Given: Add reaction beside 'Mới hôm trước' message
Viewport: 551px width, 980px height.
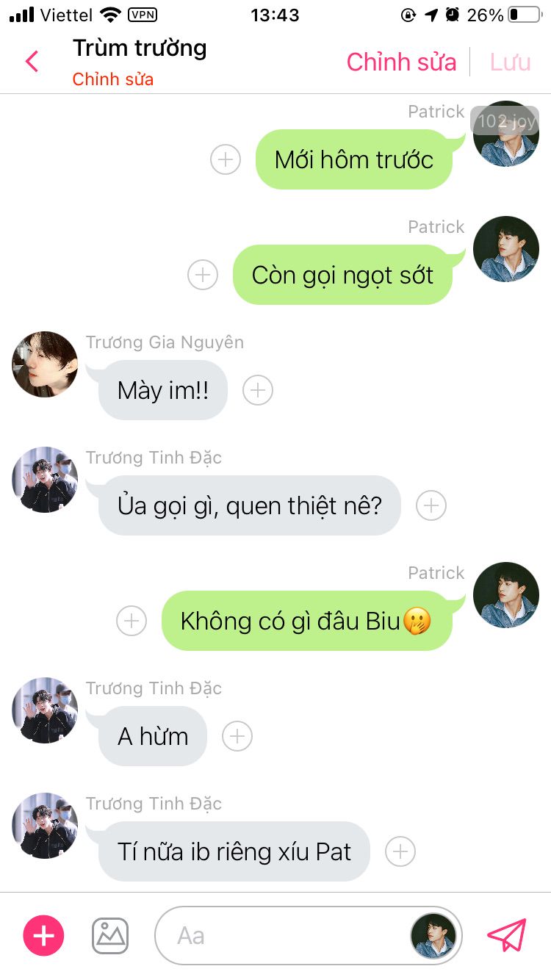Looking at the screenshot, I should coord(226,159).
